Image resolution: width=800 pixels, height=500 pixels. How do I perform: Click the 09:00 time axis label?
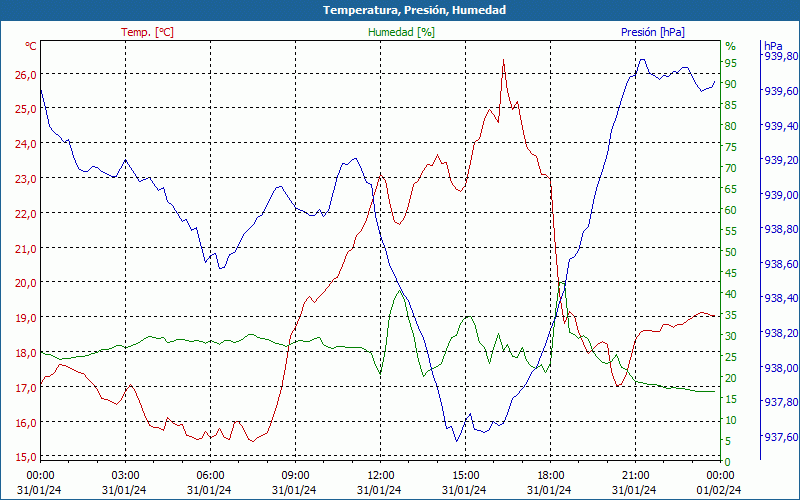(x=295, y=476)
